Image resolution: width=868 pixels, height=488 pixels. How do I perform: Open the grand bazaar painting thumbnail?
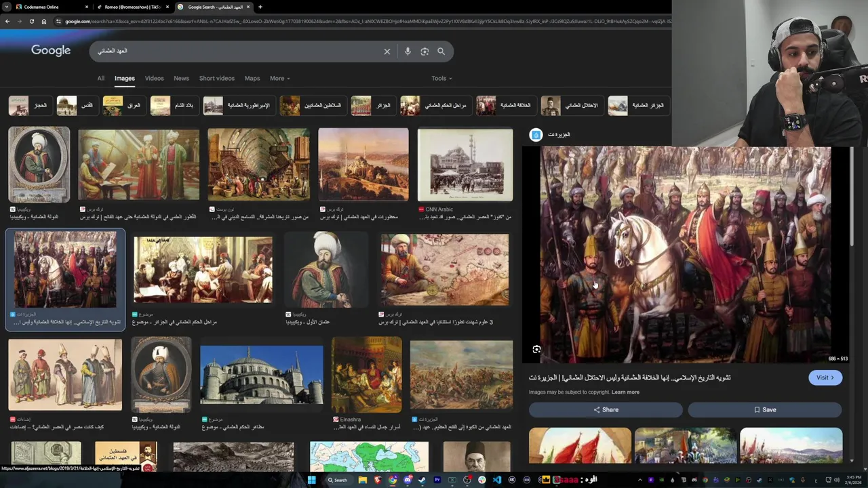pyautogui.click(x=258, y=165)
